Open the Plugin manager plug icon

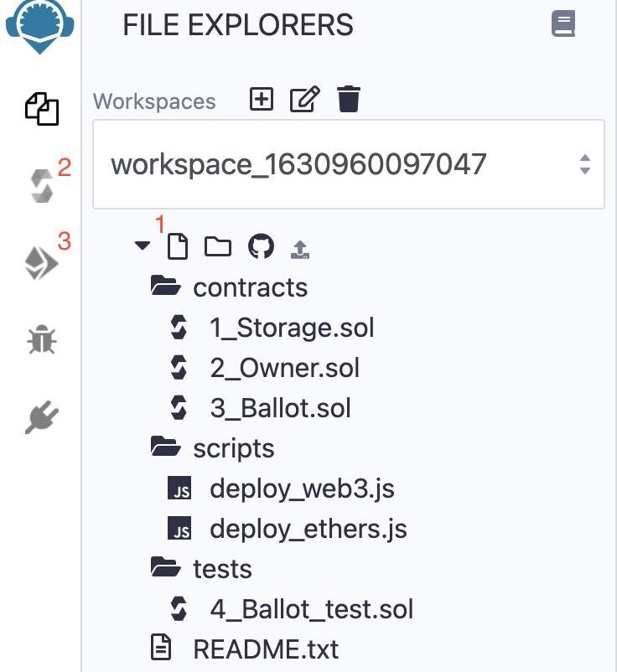tap(41, 416)
